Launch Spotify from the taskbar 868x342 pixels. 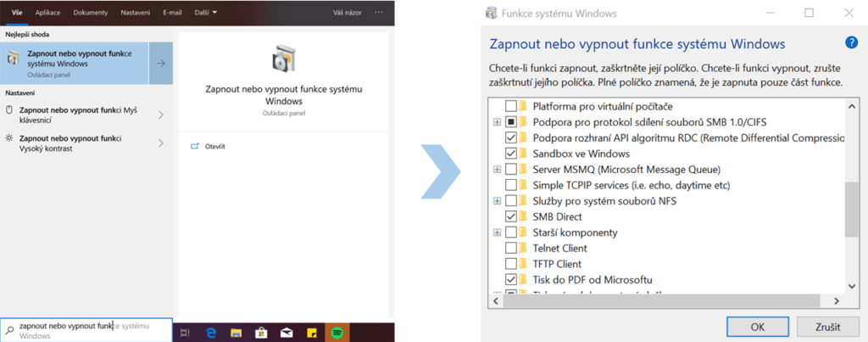tap(337, 331)
